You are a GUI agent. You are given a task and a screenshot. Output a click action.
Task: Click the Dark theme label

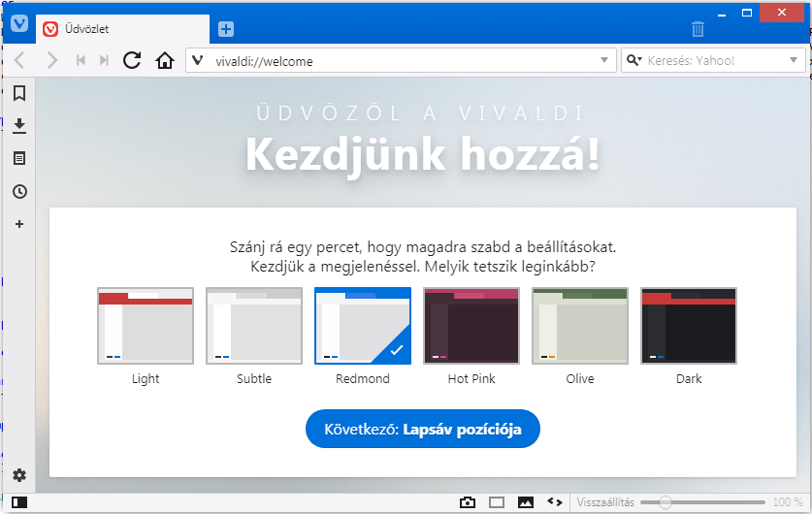[x=689, y=379]
